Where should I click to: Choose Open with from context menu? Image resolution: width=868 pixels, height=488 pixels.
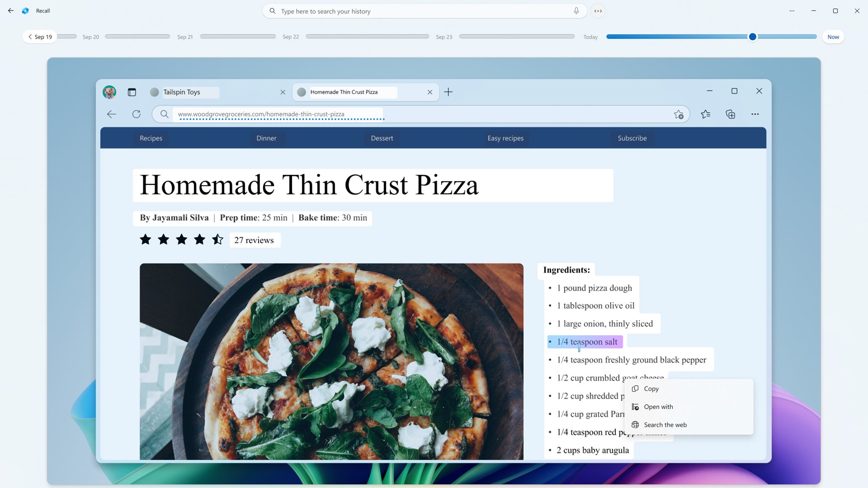point(689,407)
